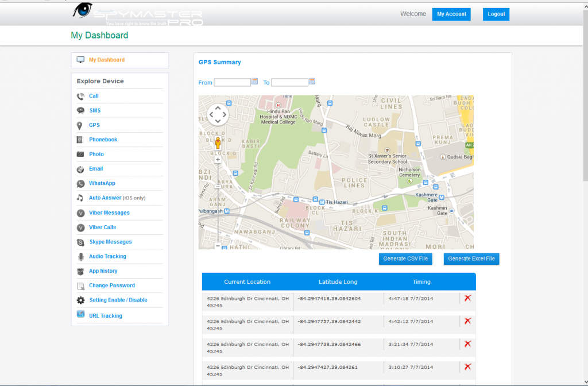Open the WhatsApp menu item

click(x=102, y=183)
